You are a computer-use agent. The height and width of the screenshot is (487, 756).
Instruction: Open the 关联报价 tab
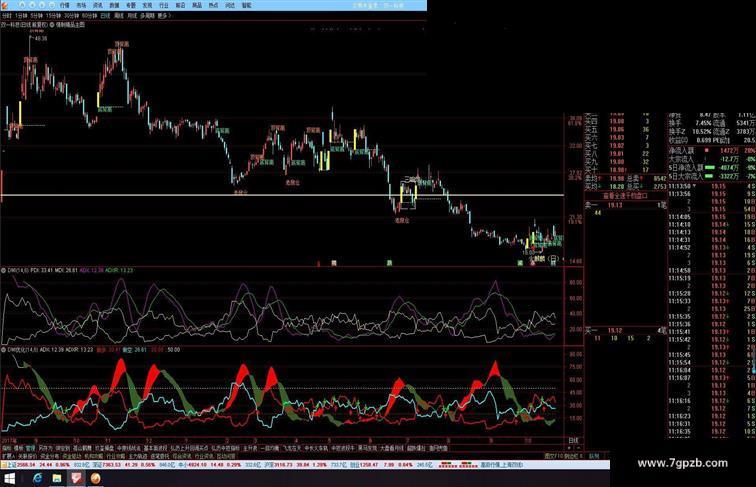27,456
